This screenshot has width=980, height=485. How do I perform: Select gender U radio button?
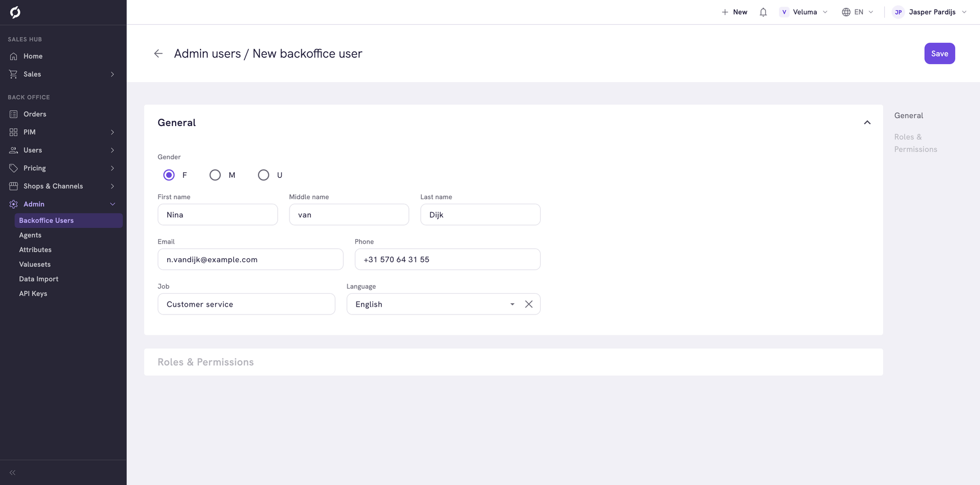(x=264, y=175)
